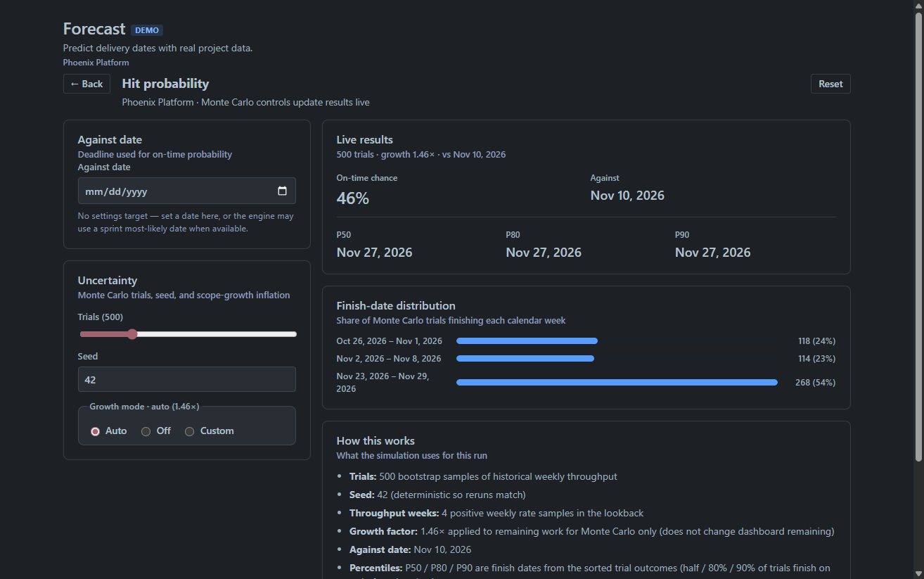Open the calendar picker icon in date field
The image size is (924, 579).
pyautogui.click(x=282, y=191)
